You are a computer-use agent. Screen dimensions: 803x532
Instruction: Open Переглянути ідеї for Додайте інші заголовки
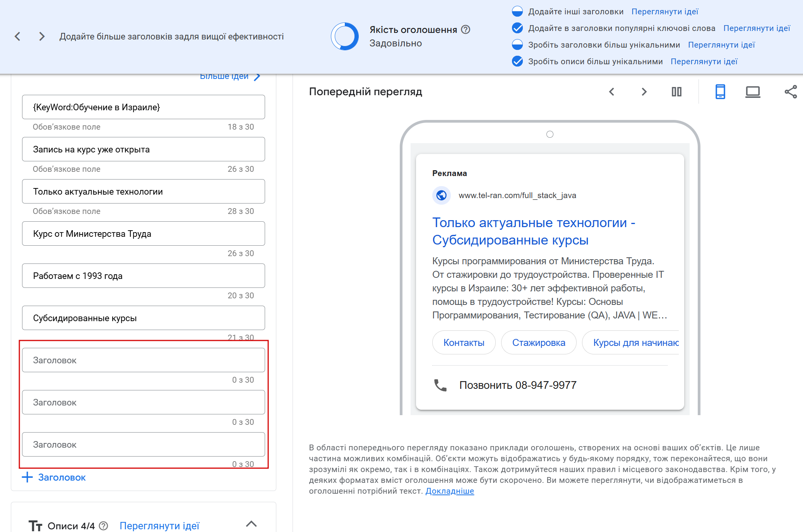tap(665, 12)
